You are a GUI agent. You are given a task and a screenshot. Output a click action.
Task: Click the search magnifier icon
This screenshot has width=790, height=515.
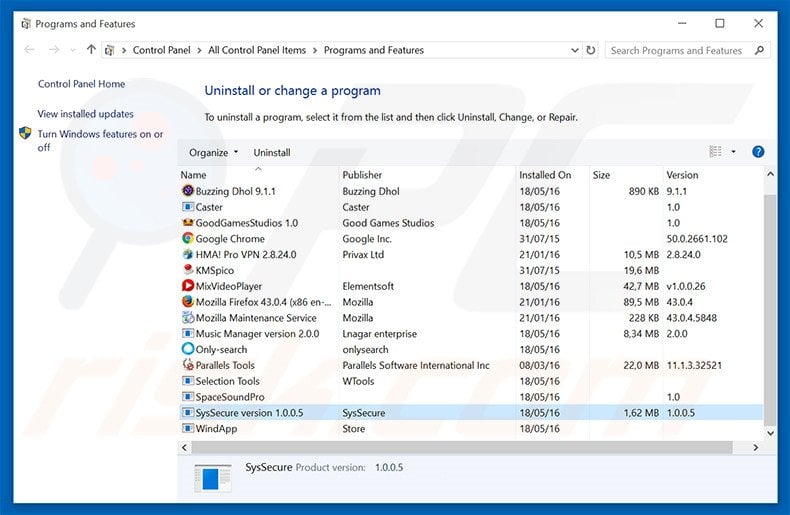tap(759, 50)
